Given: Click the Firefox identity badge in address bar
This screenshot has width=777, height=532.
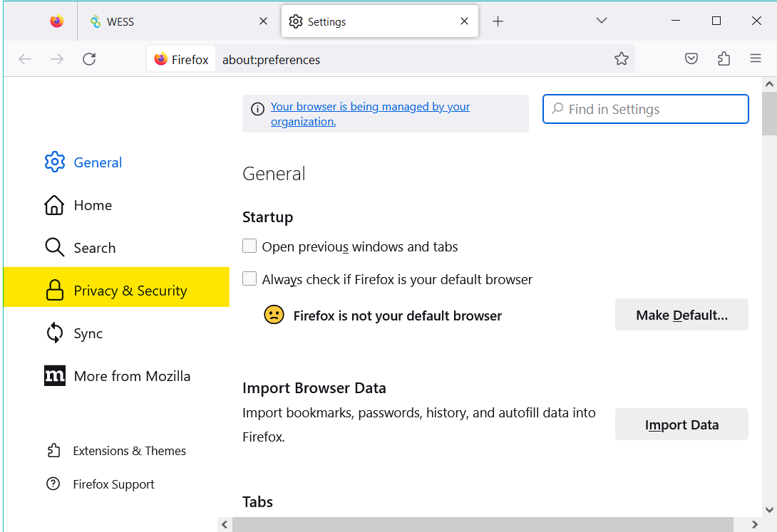Looking at the screenshot, I should (x=181, y=59).
